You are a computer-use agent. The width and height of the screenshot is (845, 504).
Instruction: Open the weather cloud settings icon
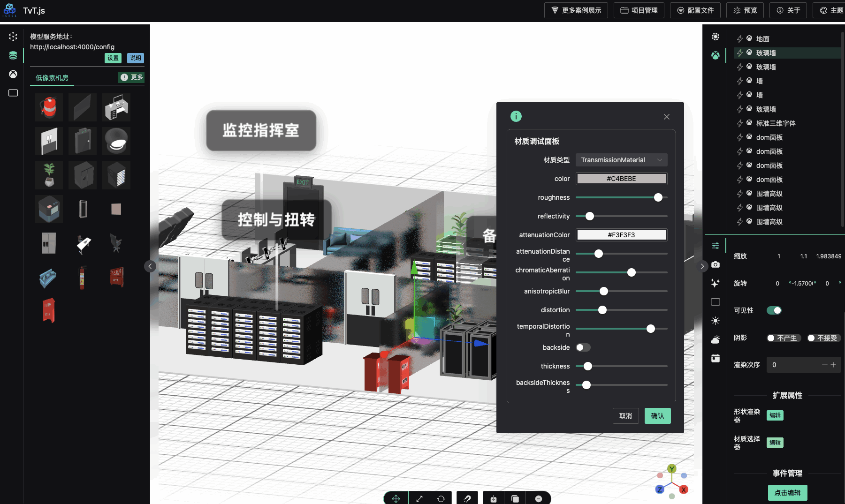715,339
